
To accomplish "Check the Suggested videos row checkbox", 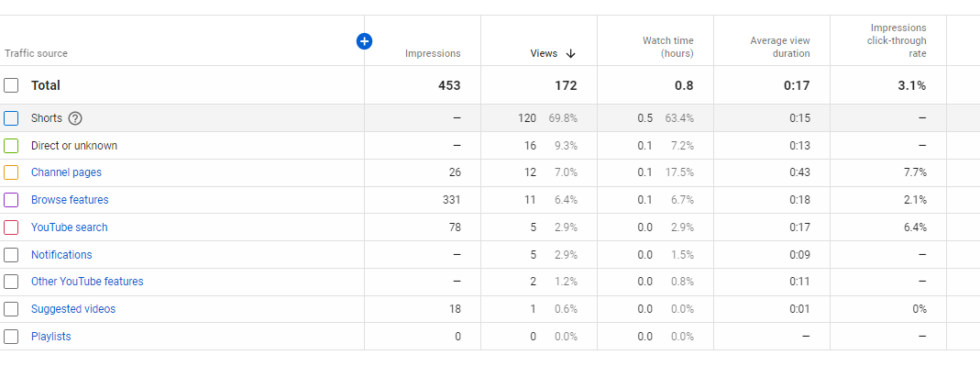I will pyautogui.click(x=11, y=309).
